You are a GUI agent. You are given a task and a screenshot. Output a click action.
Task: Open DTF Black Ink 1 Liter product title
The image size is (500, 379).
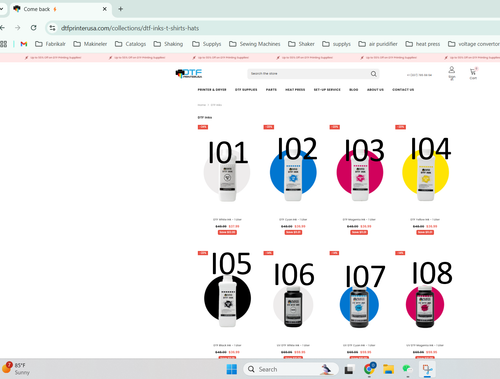click(227, 345)
